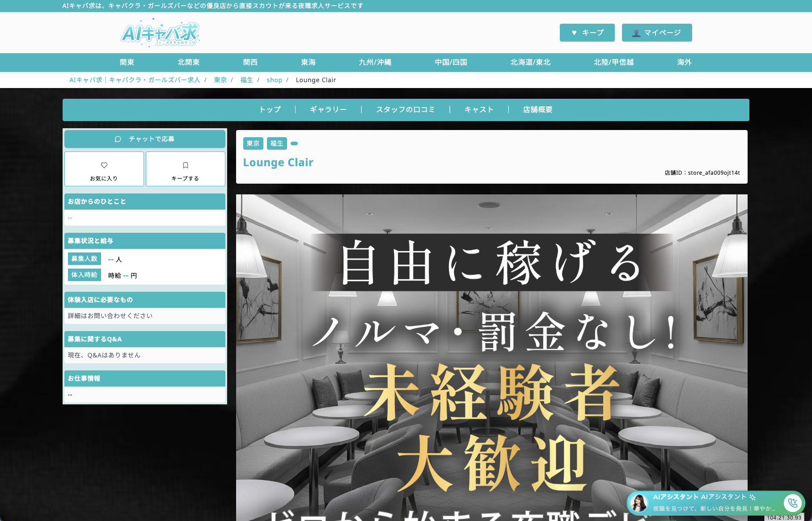
Task: Click the 東京 area tag
Action: [x=253, y=143]
